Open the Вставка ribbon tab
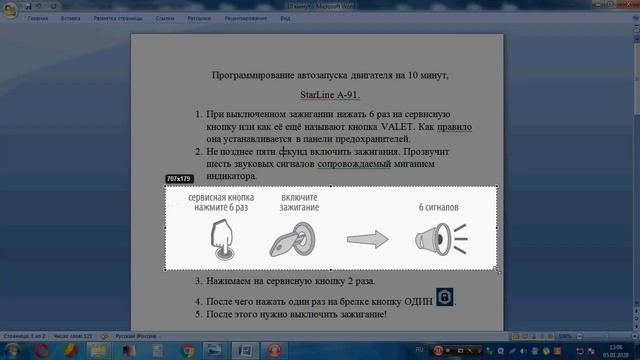The height and width of the screenshot is (360, 640). (70, 18)
